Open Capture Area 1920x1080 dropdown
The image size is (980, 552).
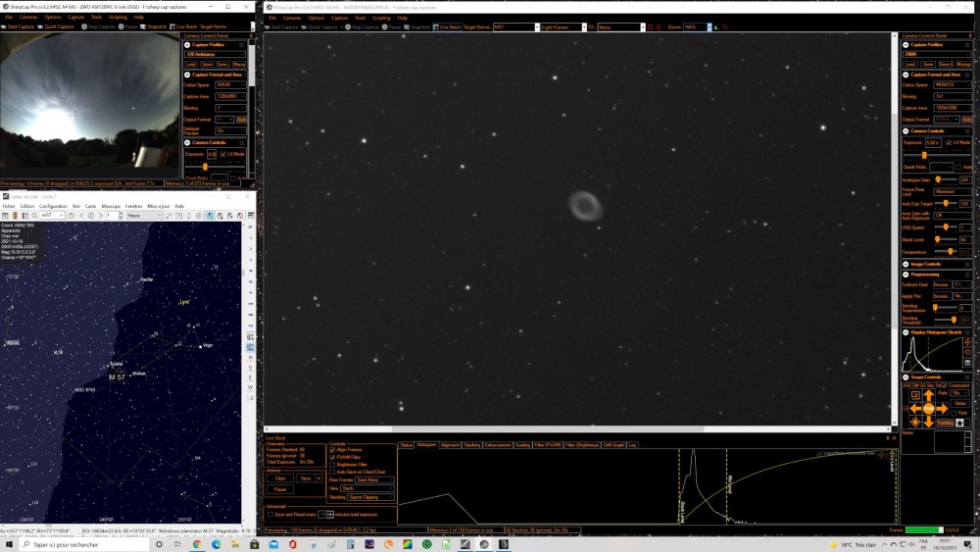click(x=952, y=108)
